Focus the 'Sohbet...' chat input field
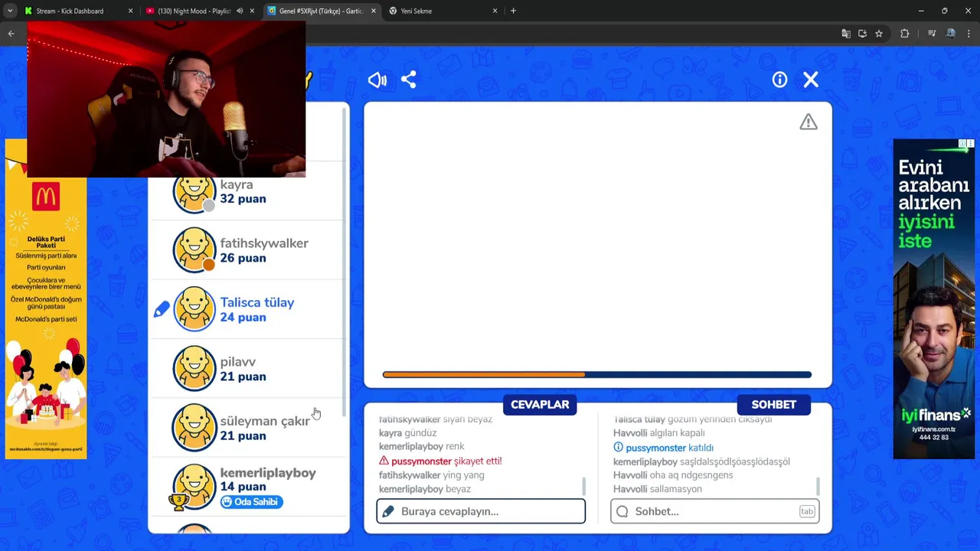Screen dimensions: 980x551 point(715,511)
